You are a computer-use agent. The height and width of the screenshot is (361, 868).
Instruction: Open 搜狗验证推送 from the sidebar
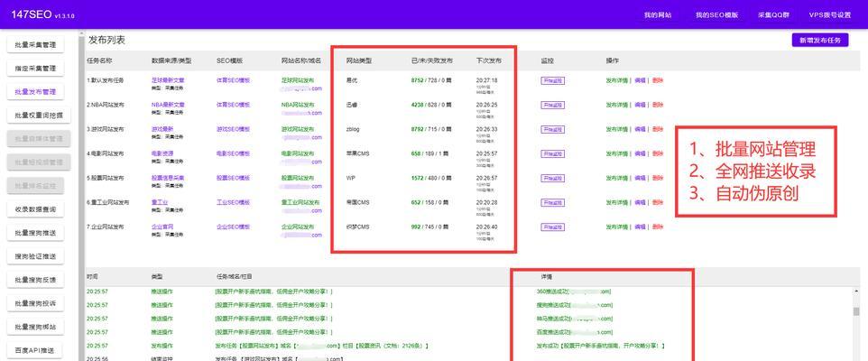[x=35, y=256]
